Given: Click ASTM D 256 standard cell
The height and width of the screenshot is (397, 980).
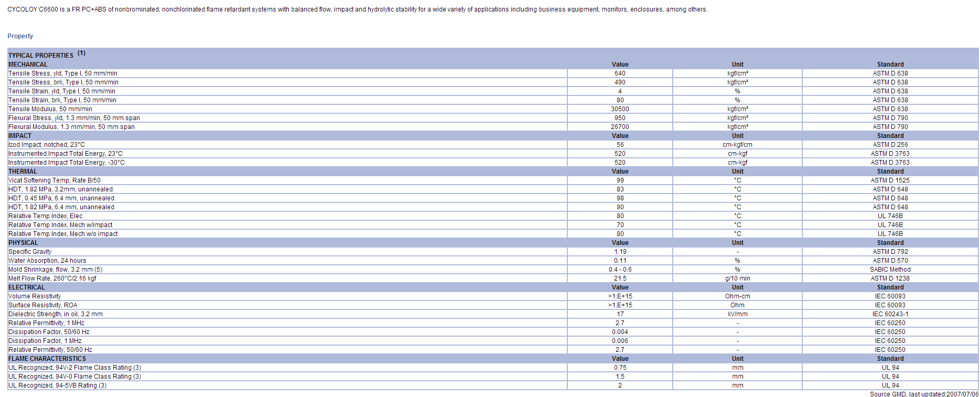Looking at the screenshot, I should point(890,145).
